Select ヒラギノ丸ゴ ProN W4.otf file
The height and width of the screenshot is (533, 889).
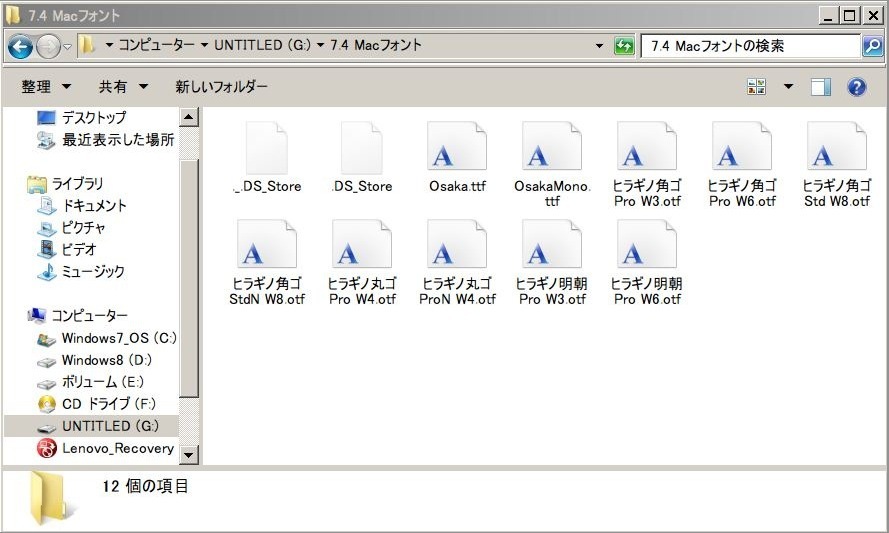point(457,261)
